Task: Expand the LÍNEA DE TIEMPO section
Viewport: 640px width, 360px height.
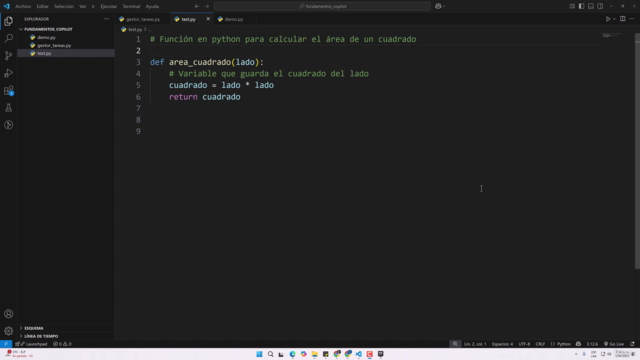Action: [x=41, y=336]
